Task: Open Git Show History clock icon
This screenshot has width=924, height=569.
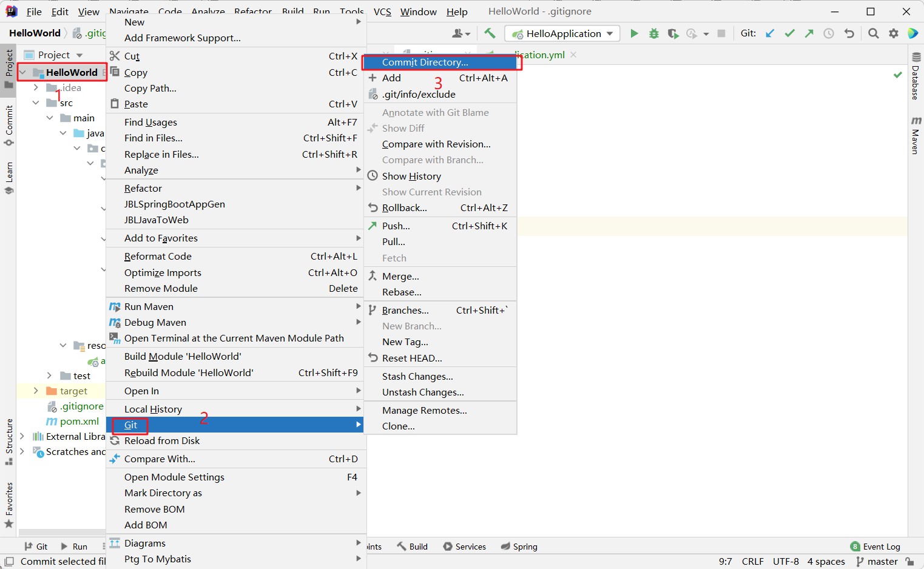Action: point(829,33)
